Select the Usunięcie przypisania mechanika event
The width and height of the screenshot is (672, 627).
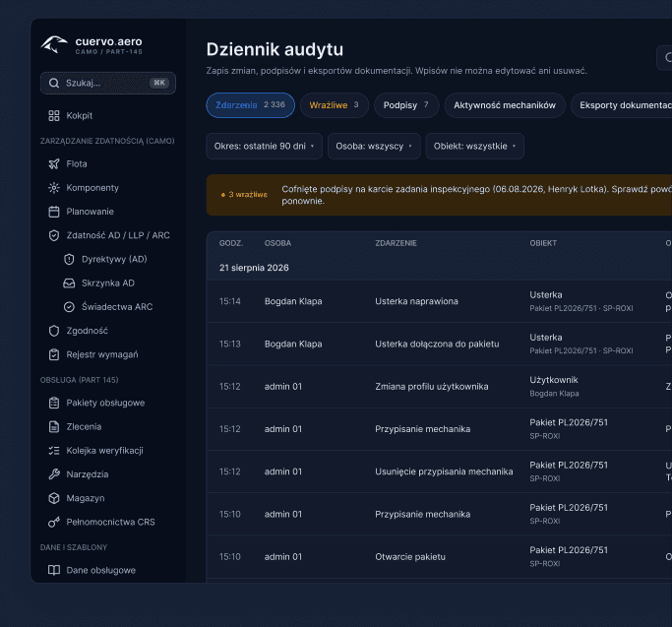point(444,471)
